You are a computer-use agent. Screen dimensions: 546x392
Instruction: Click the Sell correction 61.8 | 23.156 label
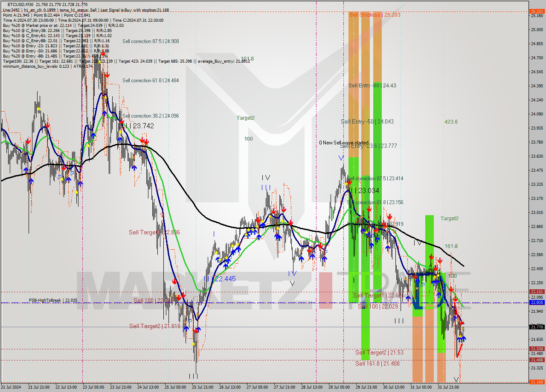[x=375, y=202]
